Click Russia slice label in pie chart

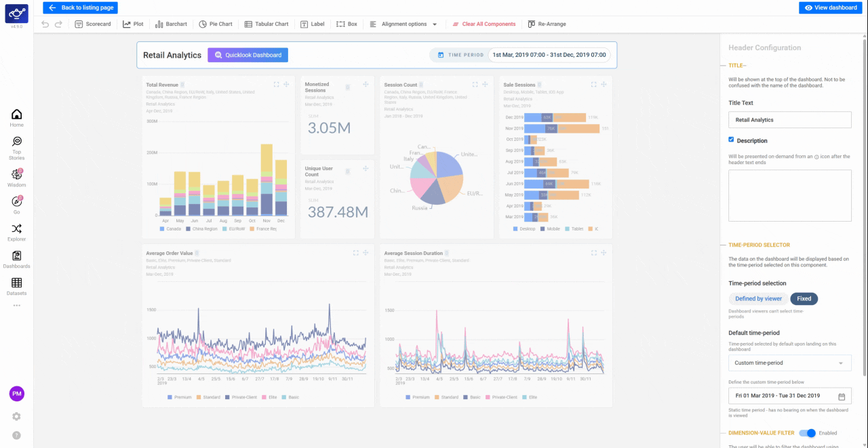(x=420, y=208)
